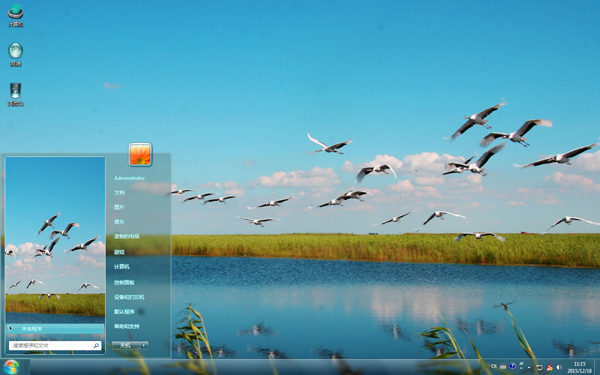Expand 所有程序 all programs list

tap(55, 329)
